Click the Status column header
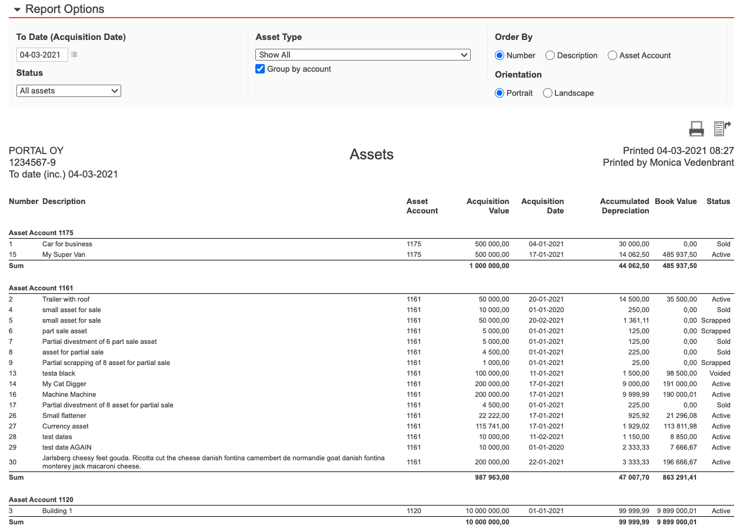This screenshot has height=532, width=756. click(718, 201)
